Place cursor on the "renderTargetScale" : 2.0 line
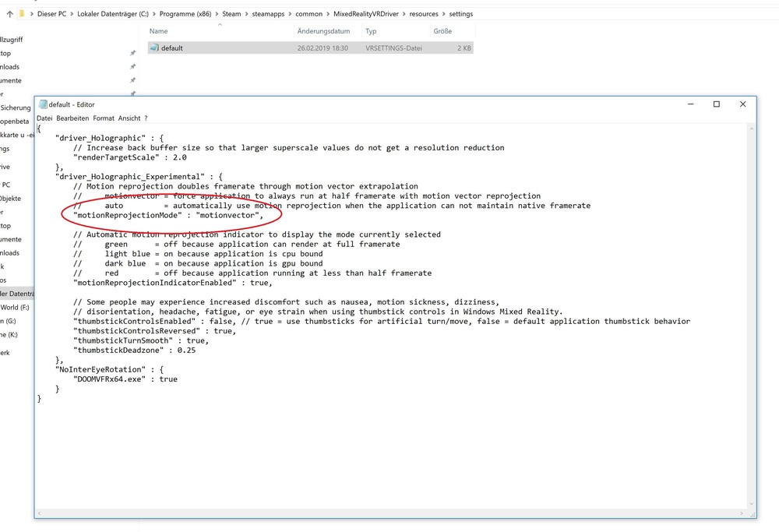The height and width of the screenshot is (532, 779). 129,157
